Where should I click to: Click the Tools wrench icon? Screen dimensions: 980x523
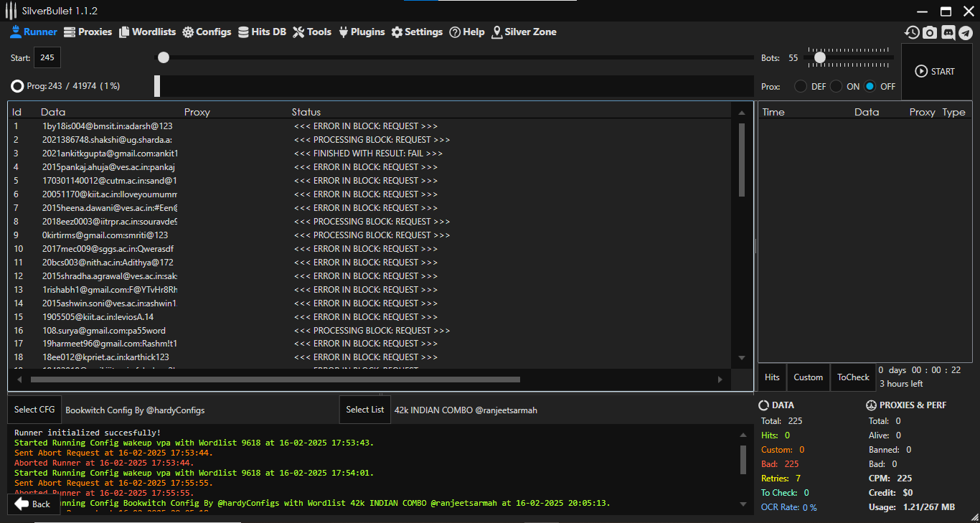(299, 32)
